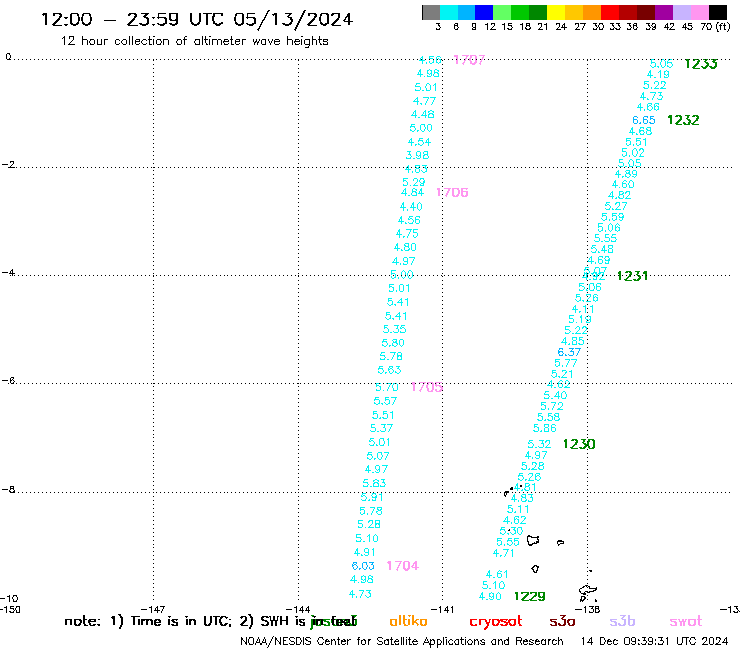Click the legend scale number 24
The image size is (740, 650).
(561, 27)
